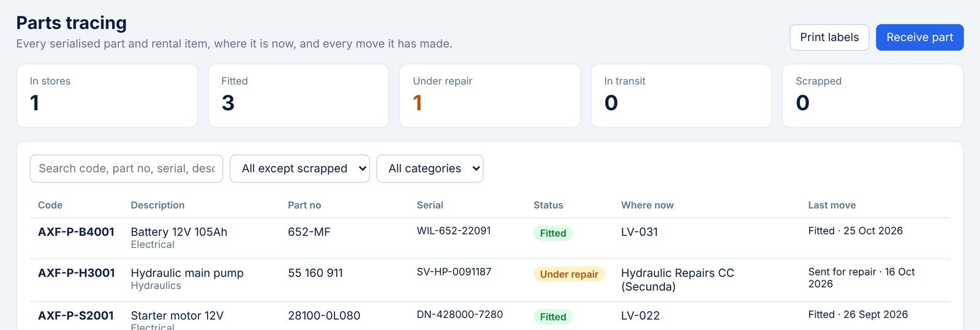The image size is (980, 330).
Task: Click location 'Hydraulic Repairs CC (Secunda)'
Action: [x=677, y=280]
